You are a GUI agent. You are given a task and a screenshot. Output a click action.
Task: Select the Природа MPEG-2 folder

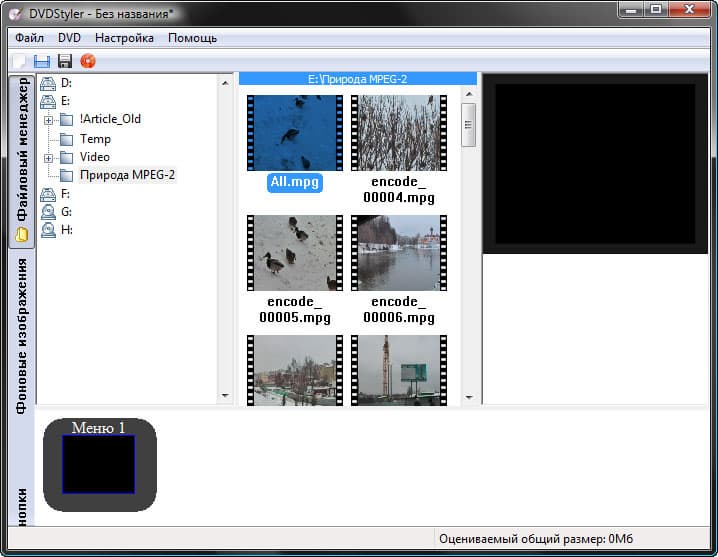[127, 175]
